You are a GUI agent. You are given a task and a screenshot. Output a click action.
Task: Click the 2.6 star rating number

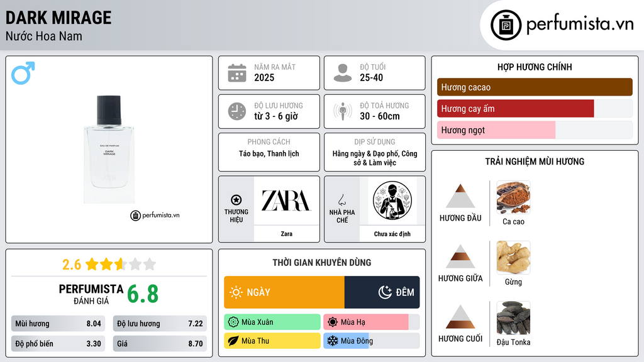(72, 265)
